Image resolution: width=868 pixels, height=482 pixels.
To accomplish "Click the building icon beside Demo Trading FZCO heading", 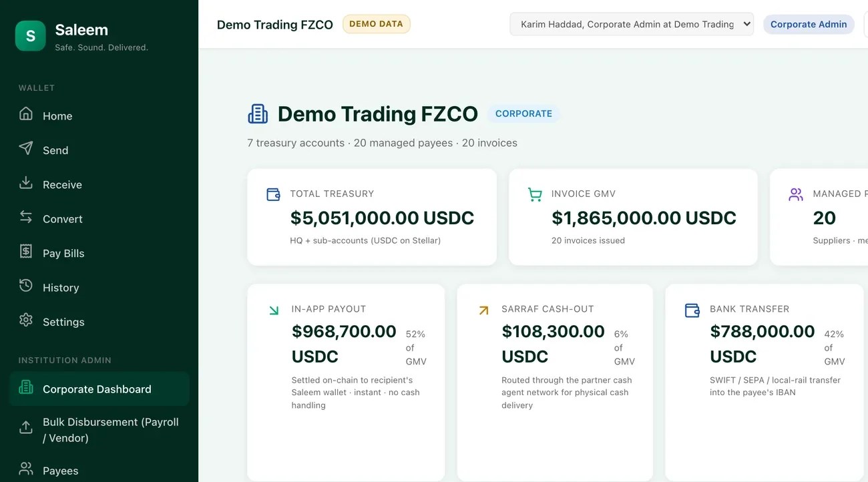I will click(258, 114).
